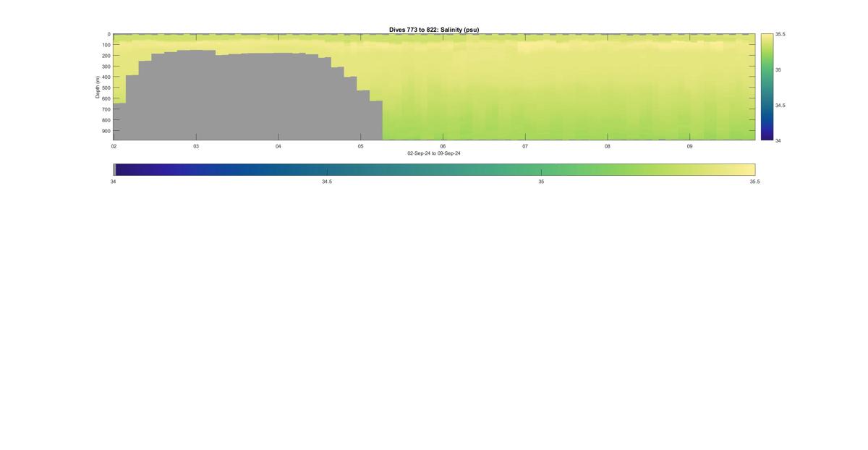868x450 pixels.
Task: Select the date tick label "03"
Action: click(x=196, y=146)
